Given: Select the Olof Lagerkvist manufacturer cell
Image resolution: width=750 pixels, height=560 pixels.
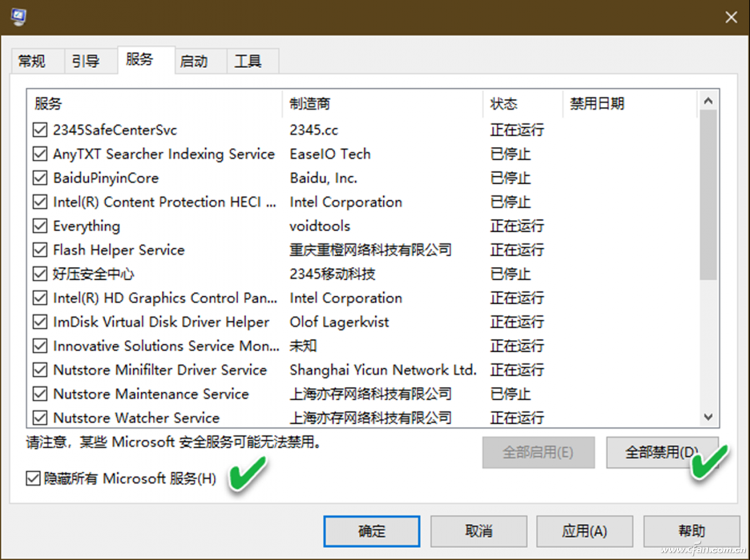Looking at the screenshot, I should 339,322.
